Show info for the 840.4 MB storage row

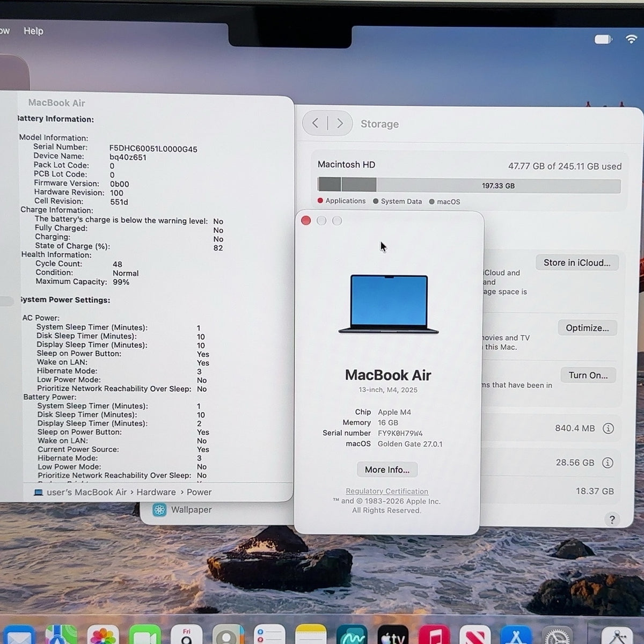tap(608, 428)
